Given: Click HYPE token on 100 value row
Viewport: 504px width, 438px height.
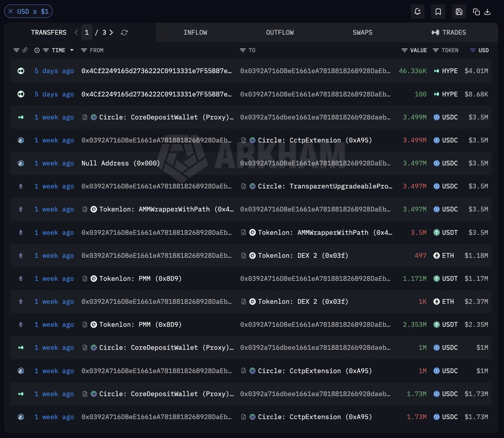Looking at the screenshot, I should (446, 94).
